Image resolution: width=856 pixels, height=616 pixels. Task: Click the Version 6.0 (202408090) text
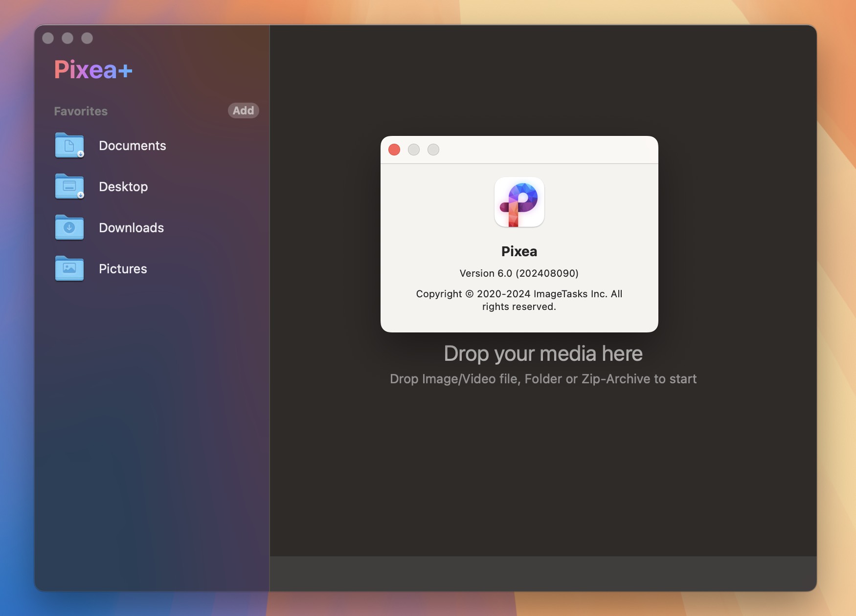point(519,273)
